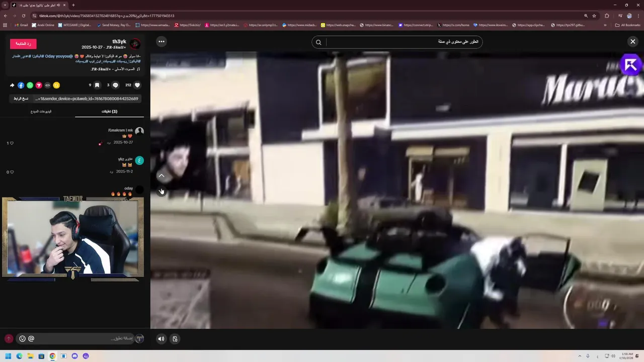The width and height of the screenshot is (644, 362).
Task: Insert a mention with the @ icon
Action: point(31,339)
